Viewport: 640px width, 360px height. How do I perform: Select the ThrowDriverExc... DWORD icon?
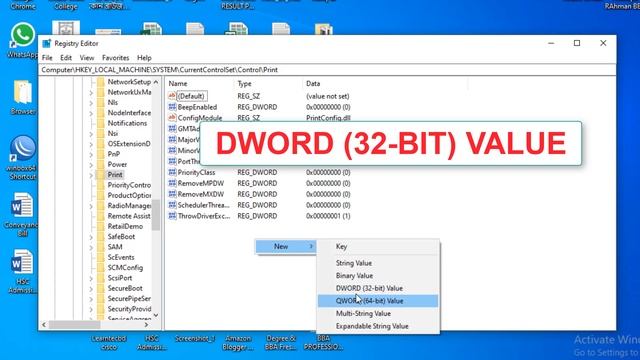tap(172, 216)
